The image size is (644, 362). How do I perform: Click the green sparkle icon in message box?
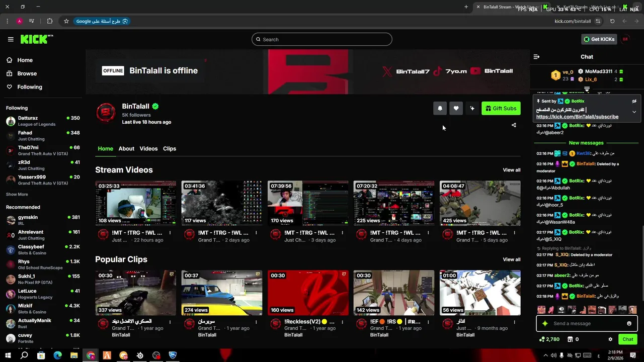tap(545, 323)
